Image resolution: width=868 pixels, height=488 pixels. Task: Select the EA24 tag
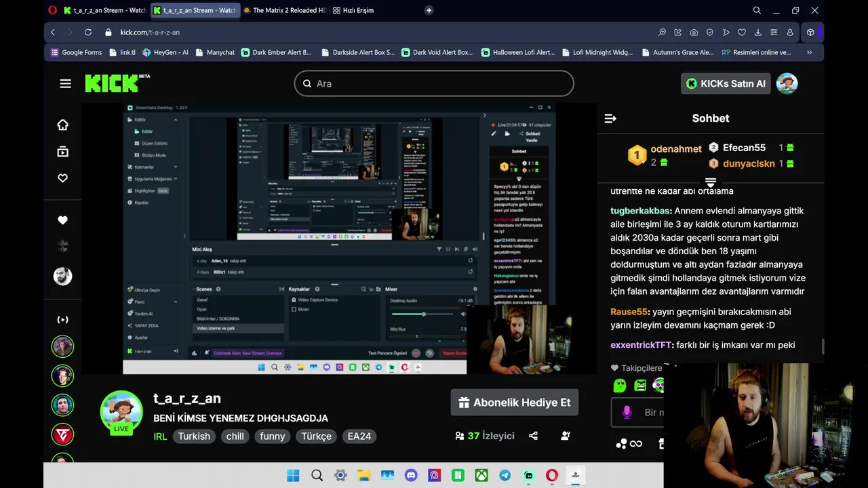tap(359, 436)
